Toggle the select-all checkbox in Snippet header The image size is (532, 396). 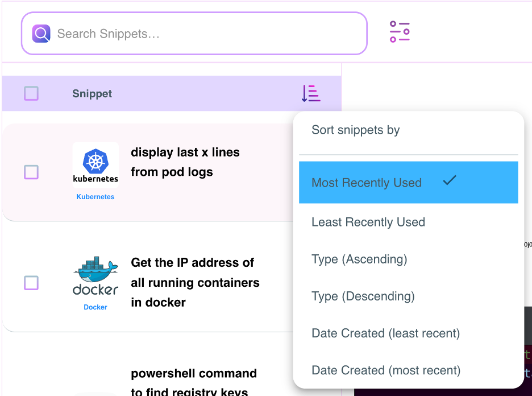pos(31,93)
